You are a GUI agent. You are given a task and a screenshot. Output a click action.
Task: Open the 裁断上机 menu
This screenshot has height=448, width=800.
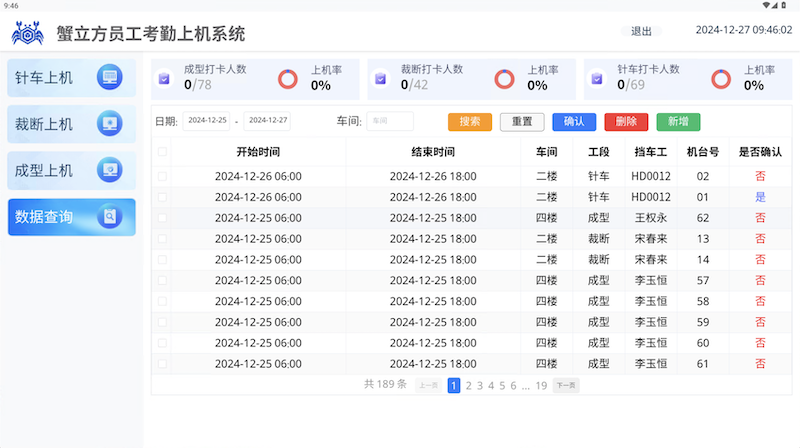pos(71,124)
